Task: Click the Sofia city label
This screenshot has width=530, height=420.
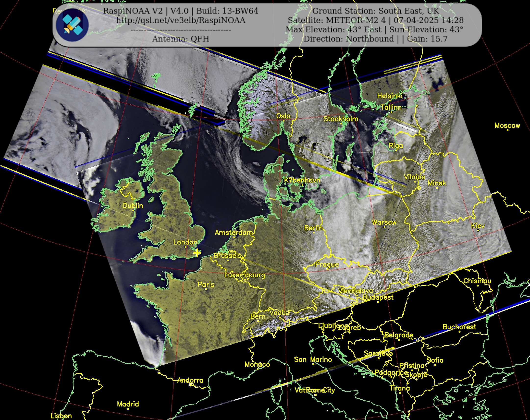Action: click(x=435, y=360)
